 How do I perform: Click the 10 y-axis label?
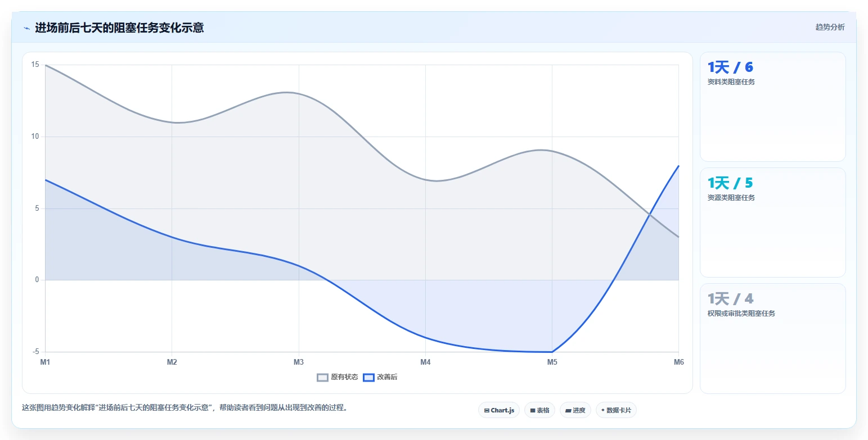(35, 137)
